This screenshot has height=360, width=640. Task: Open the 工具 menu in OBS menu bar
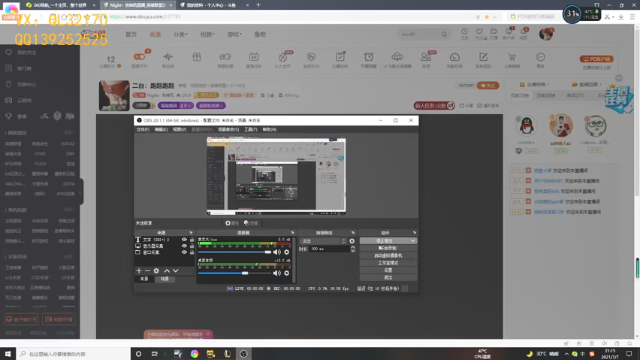[x=251, y=129]
